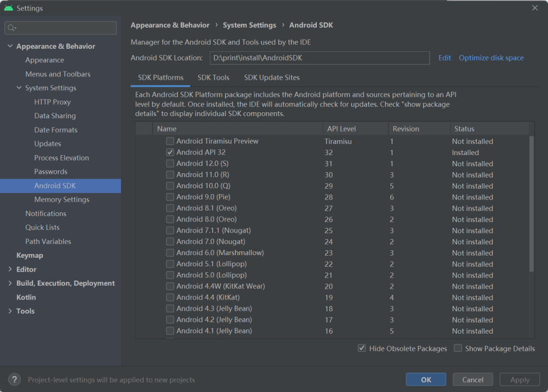548x392 pixels.
Task: Expand Build, Execution, Deployment node
Action: pyautogui.click(x=10, y=283)
